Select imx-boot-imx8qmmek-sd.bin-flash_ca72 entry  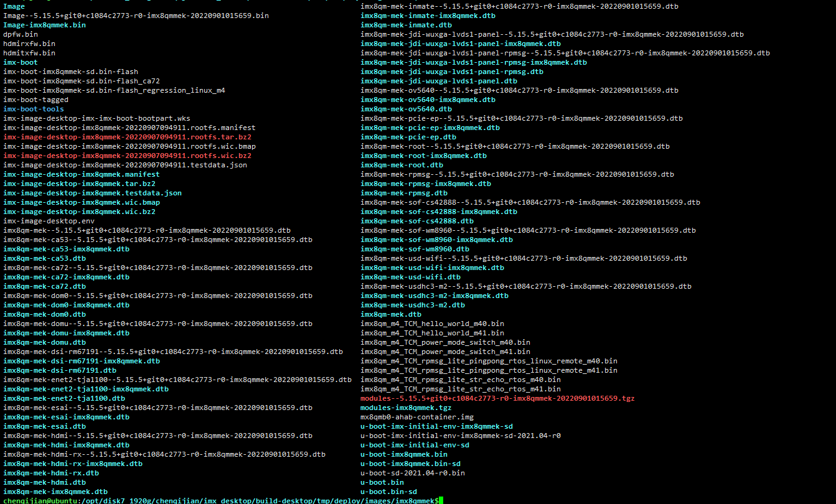82,81
